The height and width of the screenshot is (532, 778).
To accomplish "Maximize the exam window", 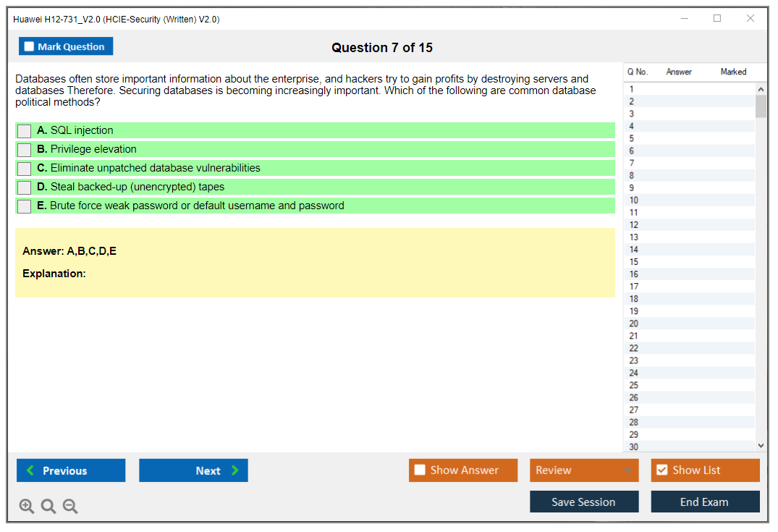I will tap(717, 19).
